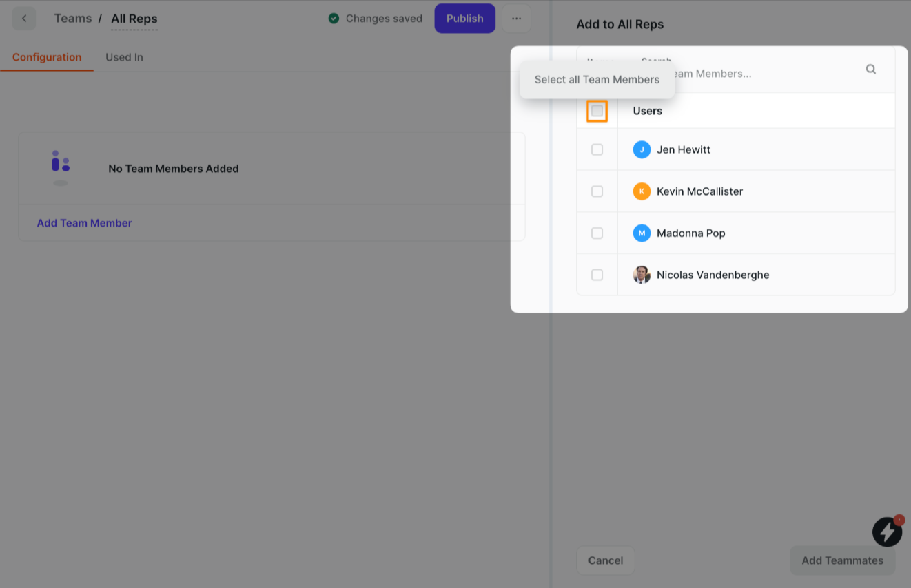Click Nicolas Vandenberghe's profile photo

642,275
